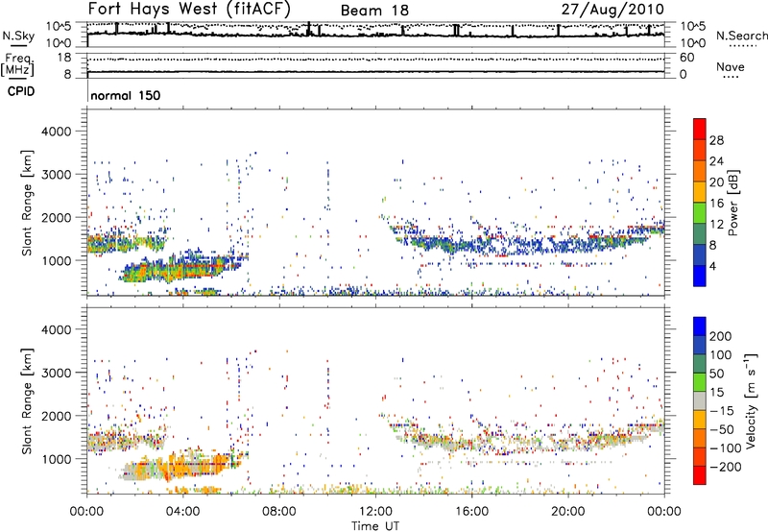Click the "04:00" time tick label

pos(182,511)
